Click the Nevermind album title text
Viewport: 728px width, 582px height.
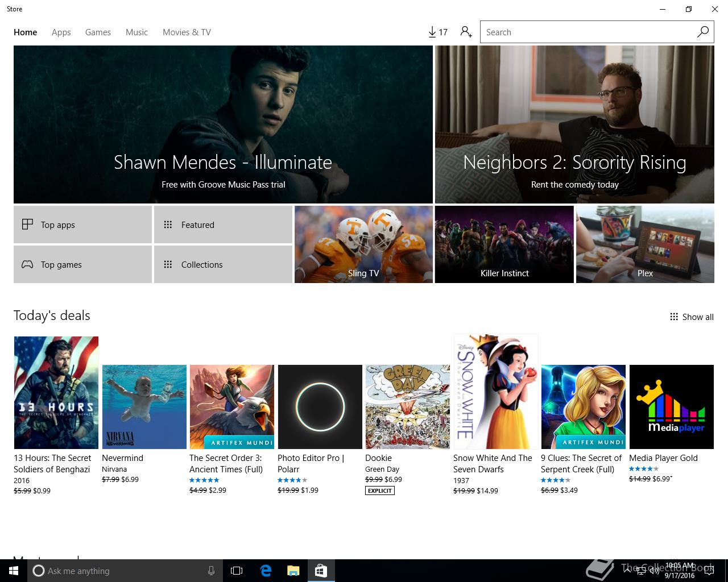pos(122,458)
